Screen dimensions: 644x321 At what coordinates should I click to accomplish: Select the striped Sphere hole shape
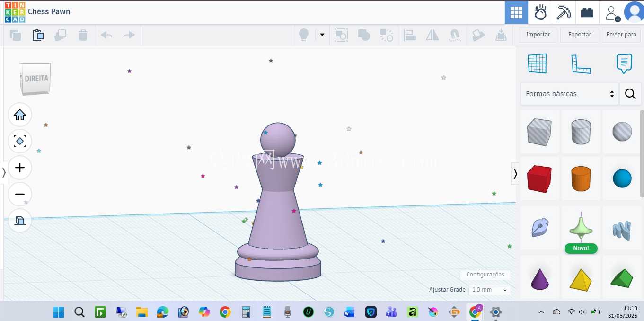622,132
